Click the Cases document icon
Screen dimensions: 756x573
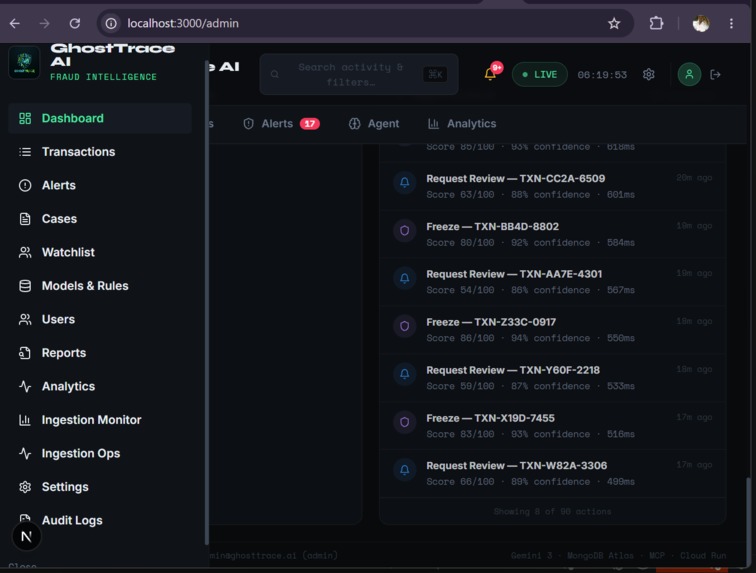[x=25, y=219]
